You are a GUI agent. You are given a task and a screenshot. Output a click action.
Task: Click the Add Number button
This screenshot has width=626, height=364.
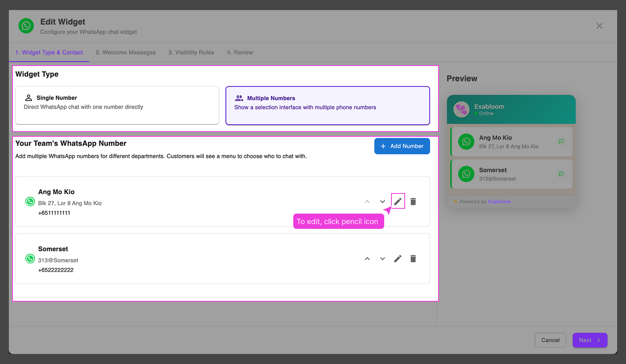coord(402,146)
